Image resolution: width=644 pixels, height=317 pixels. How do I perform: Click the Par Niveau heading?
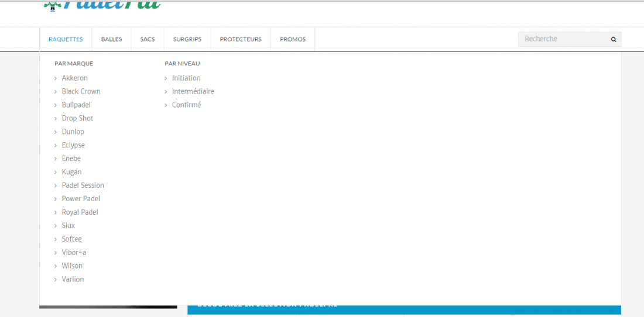[182, 64]
